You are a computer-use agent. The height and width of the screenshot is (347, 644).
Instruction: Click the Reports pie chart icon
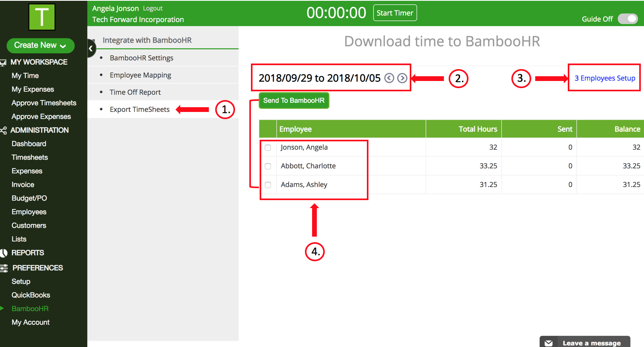[x=4, y=253]
